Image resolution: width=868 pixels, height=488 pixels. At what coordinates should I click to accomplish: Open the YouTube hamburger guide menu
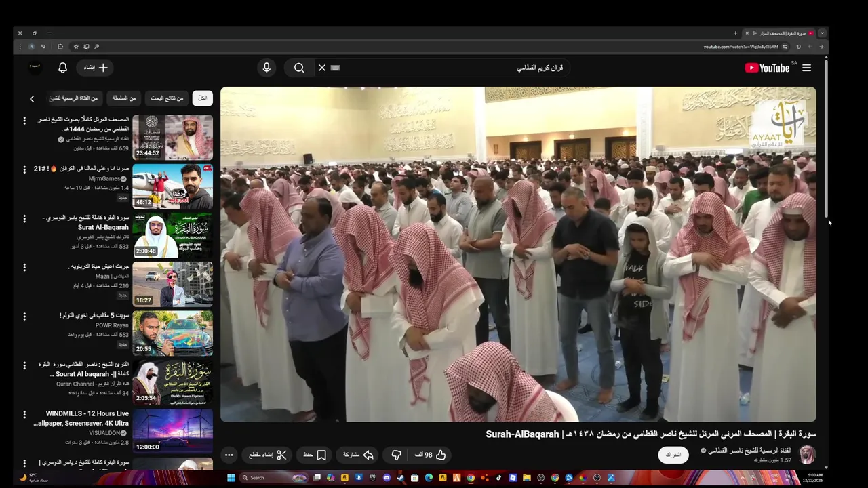[x=806, y=68]
